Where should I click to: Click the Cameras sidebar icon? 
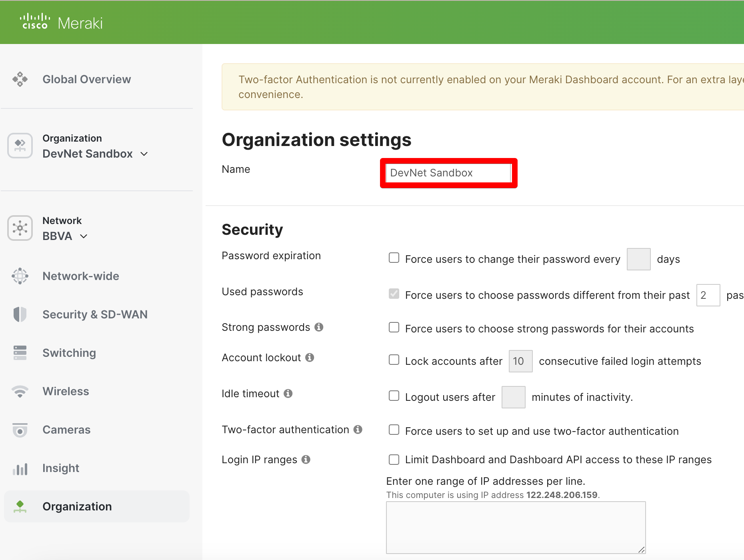[x=20, y=430]
